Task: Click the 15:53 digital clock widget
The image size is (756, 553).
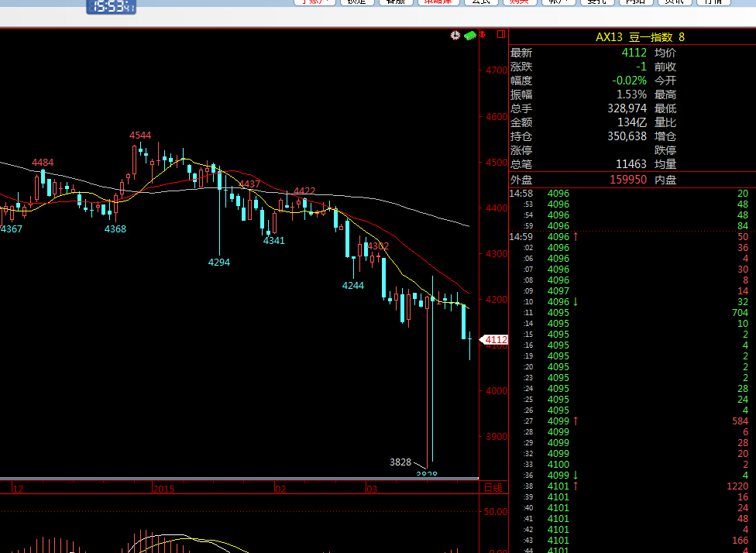Action: click(x=110, y=7)
